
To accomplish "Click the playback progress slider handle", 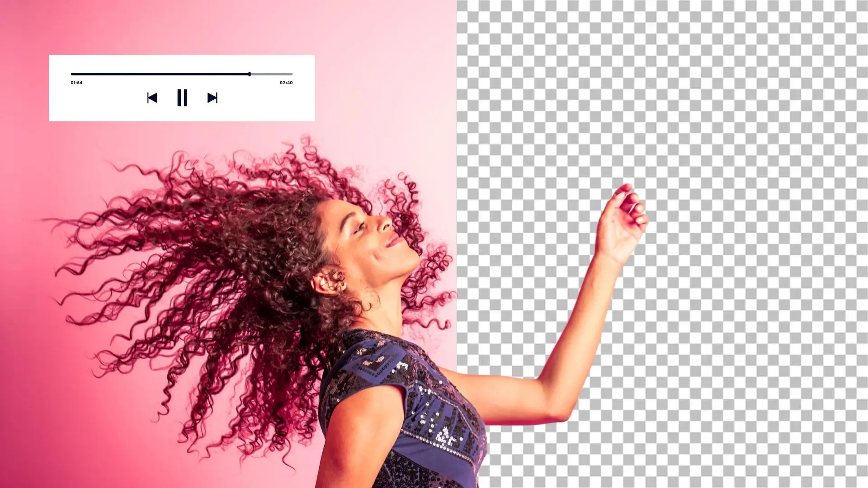I will pos(249,74).
